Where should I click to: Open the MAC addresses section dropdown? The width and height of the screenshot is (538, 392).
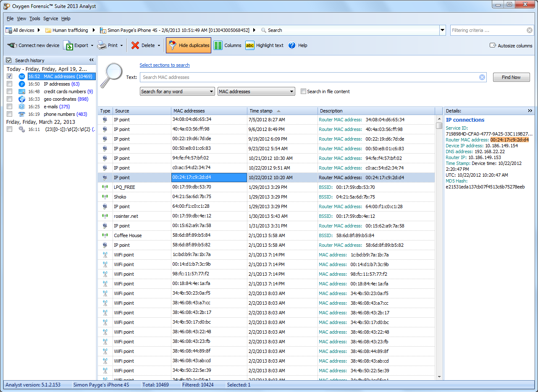point(256,91)
